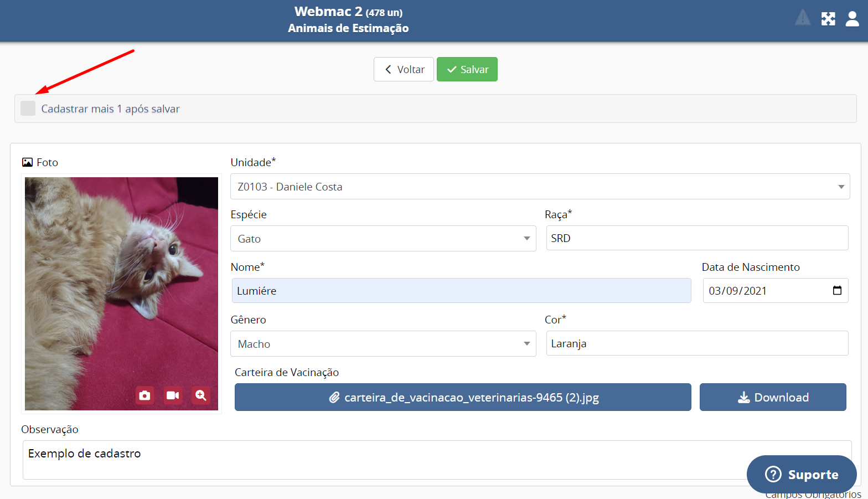The image size is (868, 499).
Task: Open the calendar picker in Data de Nascimento
Action: coord(837,291)
